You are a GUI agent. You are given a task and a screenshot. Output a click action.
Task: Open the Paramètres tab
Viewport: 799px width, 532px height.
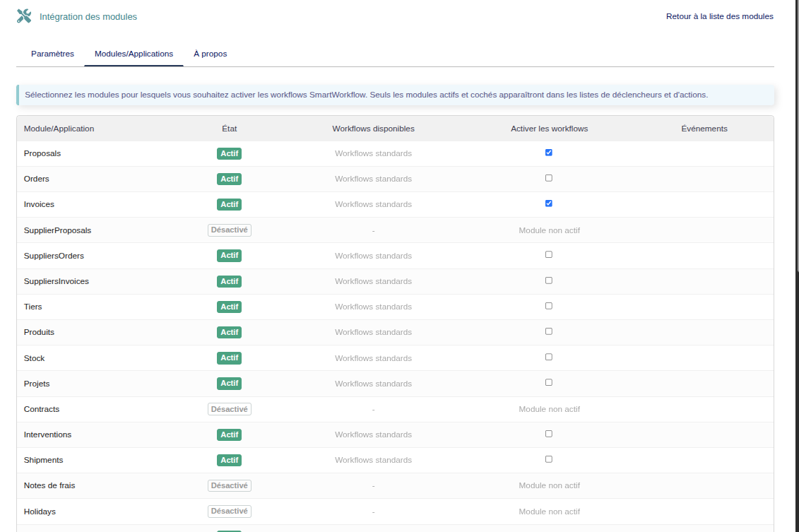[52, 54]
